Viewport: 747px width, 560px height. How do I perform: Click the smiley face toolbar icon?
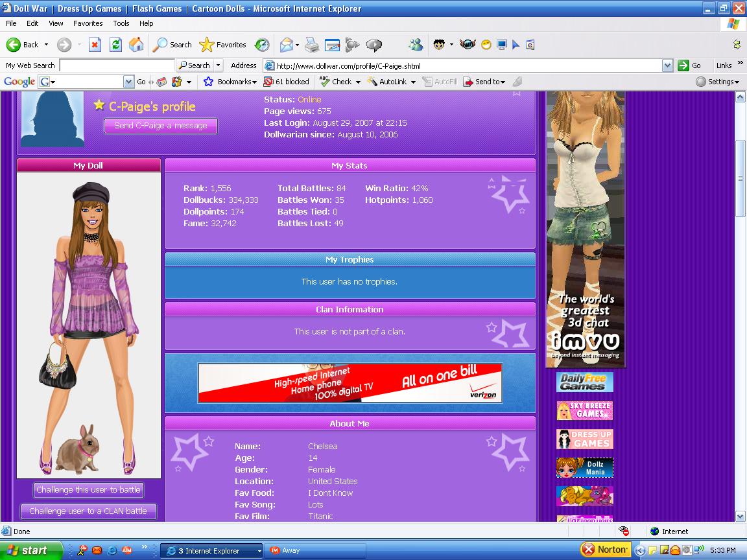click(x=486, y=45)
